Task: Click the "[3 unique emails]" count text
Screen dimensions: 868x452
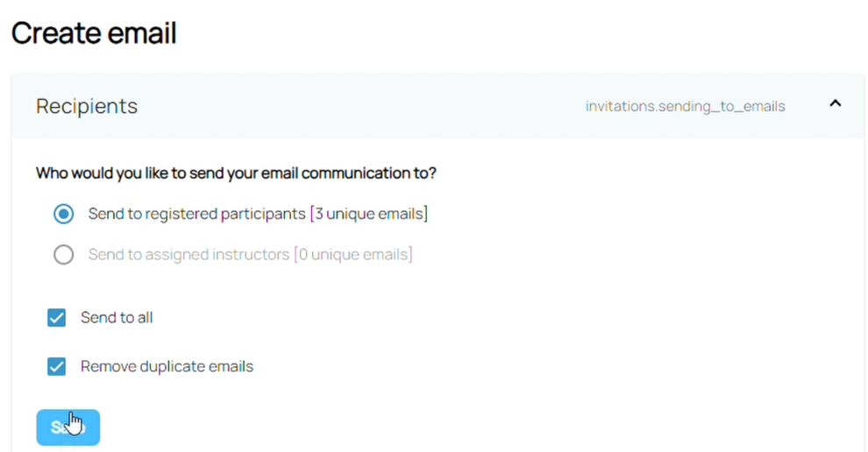Action: tap(368, 214)
